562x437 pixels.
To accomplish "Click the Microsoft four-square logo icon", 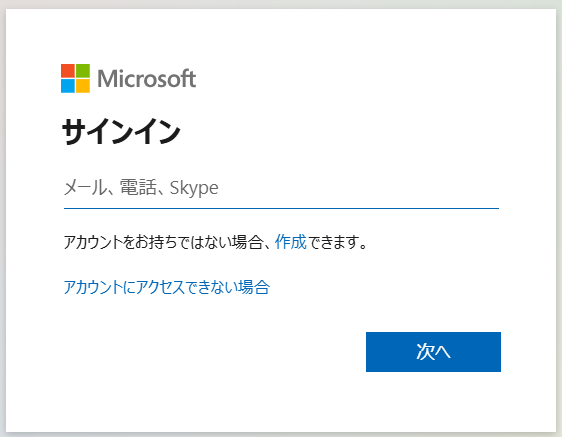I will pyautogui.click(x=75, y=79).
